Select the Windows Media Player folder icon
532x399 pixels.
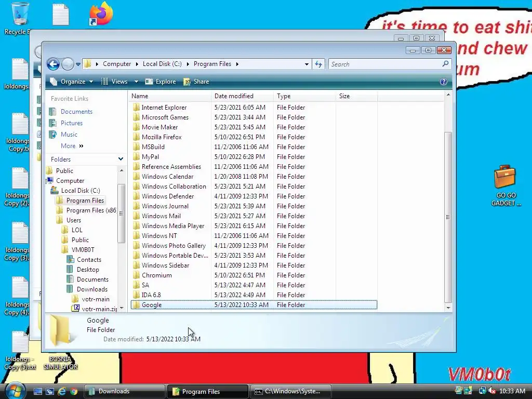click(x=137, y=225)
